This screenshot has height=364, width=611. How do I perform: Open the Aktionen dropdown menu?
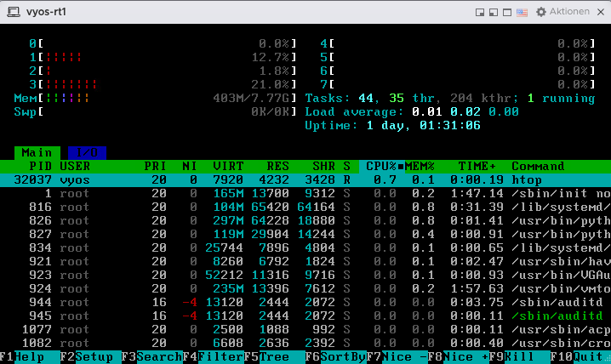(569, 12)
